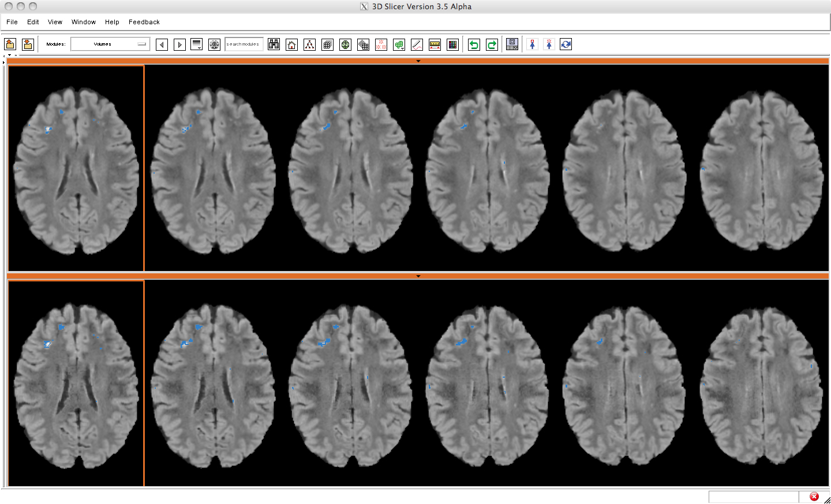Collapse the upper slice viewer orange bar
This screenshot has width=831, height=504.
(418, 61)
